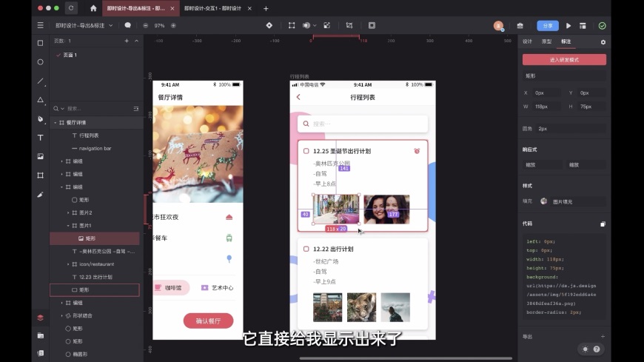The width and height of the screenshot is (644, 362).
Task: Click the green sync status check icon
Action: click(x=602, y=26)
